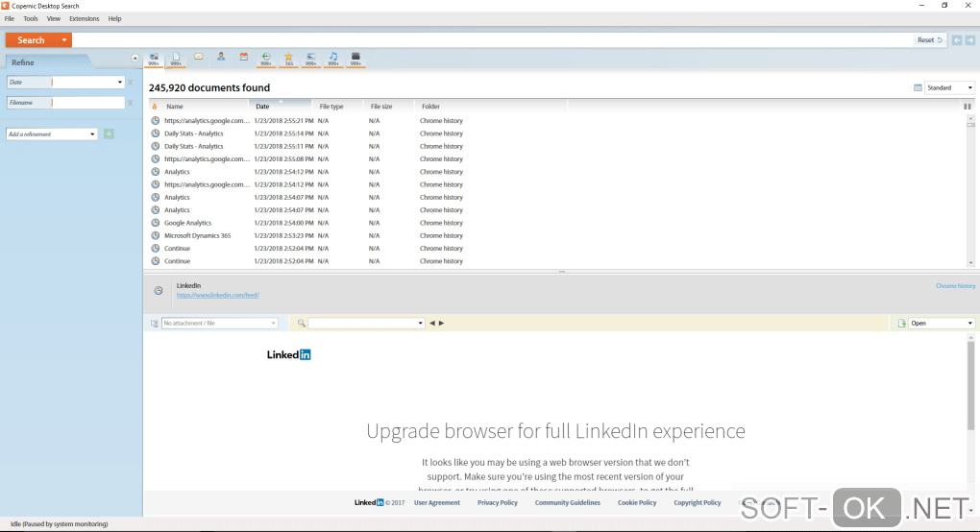Click the magnifier find-in-preview icon
Image resolution: width=980 pixels, height=532 pixels.
(x=302, y=324)
